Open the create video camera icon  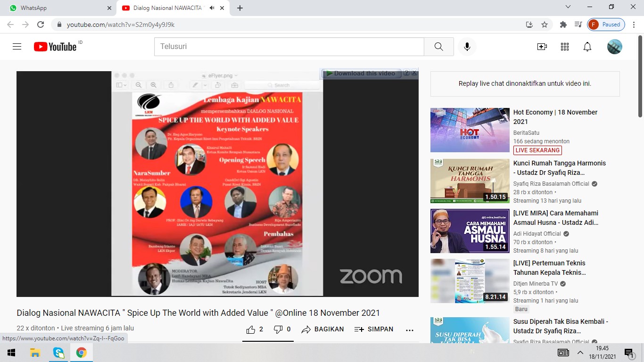pos(542,47)
